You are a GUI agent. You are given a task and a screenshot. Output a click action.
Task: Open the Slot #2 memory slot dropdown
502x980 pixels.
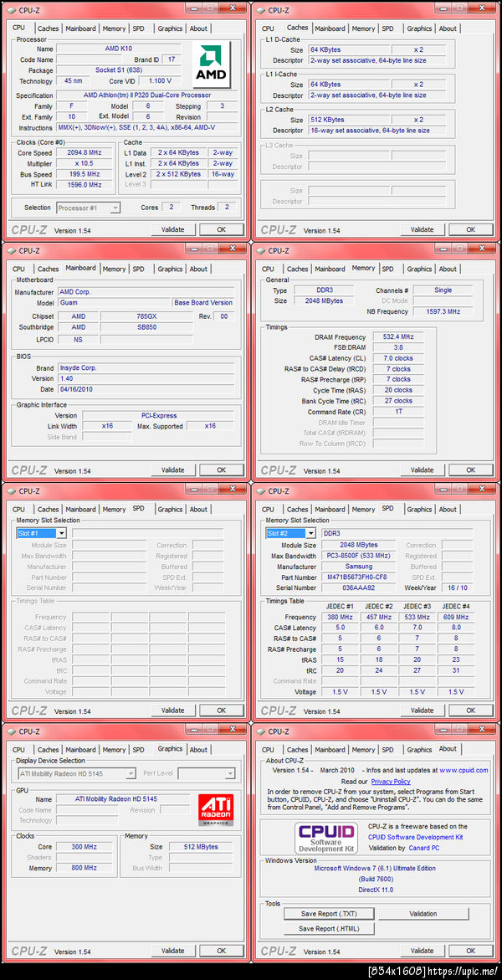(290, 533)
